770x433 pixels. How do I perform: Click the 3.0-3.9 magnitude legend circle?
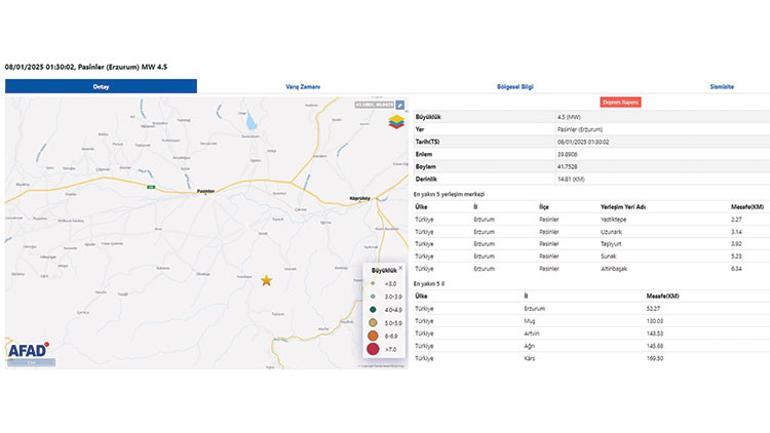373,297
